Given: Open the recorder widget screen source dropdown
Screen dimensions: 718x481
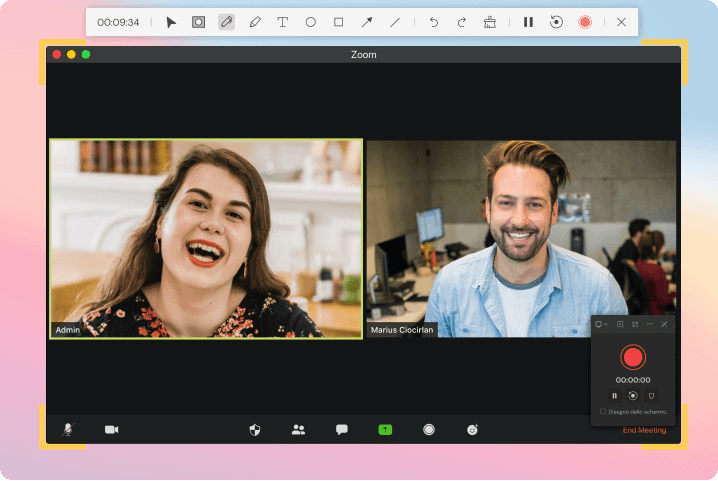Looking at the screenshot, I should tap(601, 324).
